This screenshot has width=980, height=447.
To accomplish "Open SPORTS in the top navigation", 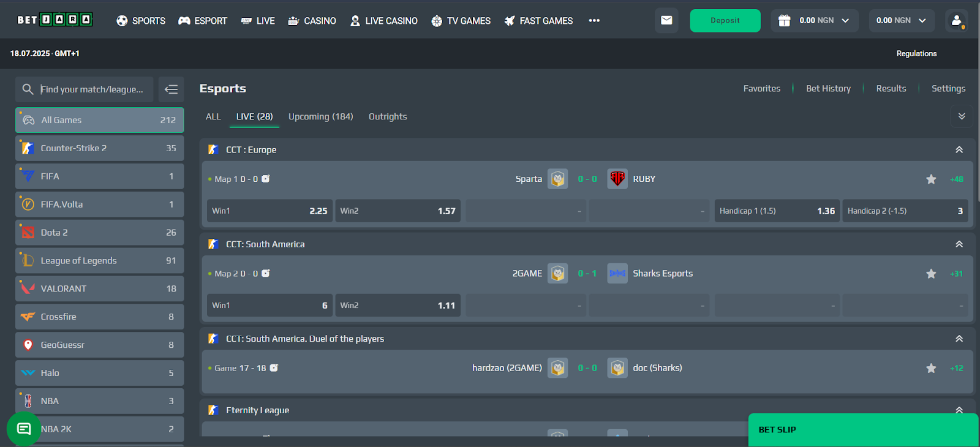I will tap(141, 20).
